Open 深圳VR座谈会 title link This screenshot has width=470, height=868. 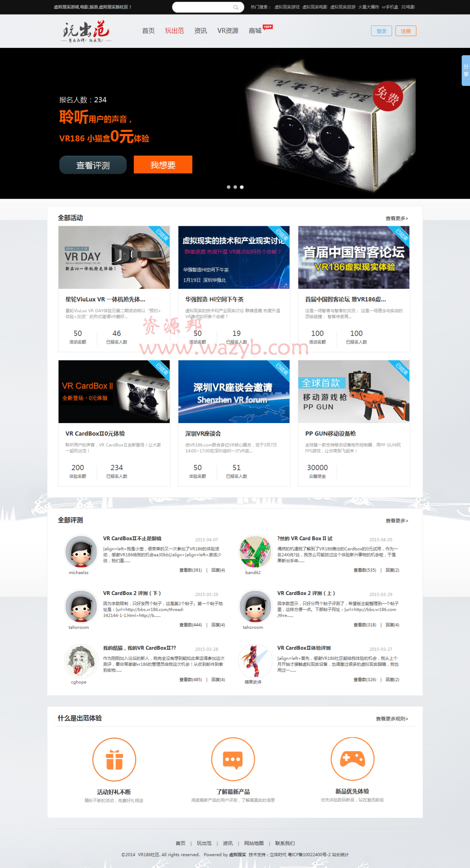point(203,434)
